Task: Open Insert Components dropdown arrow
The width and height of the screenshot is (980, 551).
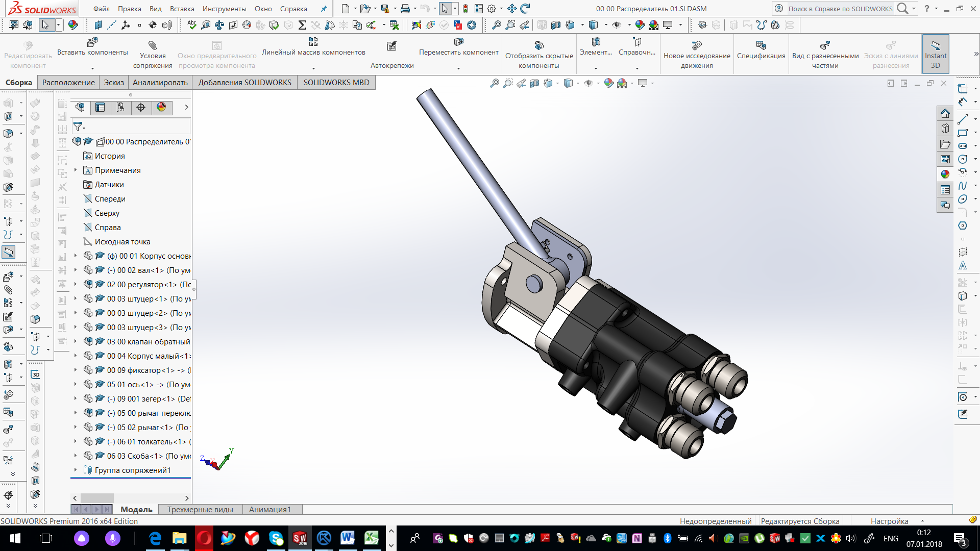Action: coord(92,68)
